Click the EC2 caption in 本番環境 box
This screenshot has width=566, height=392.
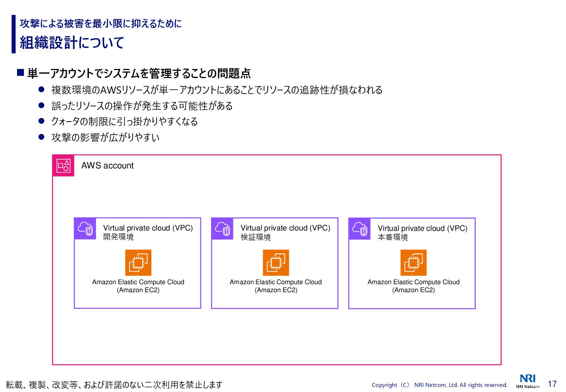(414, 286)
